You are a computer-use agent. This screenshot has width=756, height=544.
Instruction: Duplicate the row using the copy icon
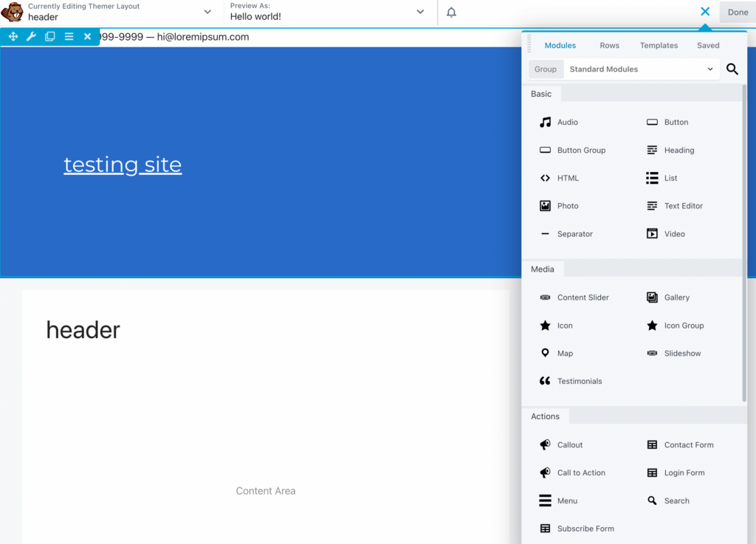tap(49, 36)
